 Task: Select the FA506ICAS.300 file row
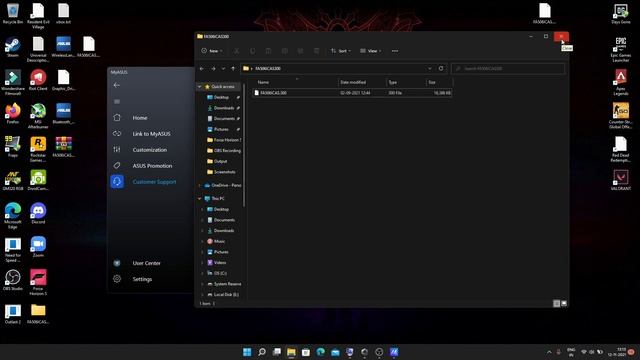[x=352, y=93]
